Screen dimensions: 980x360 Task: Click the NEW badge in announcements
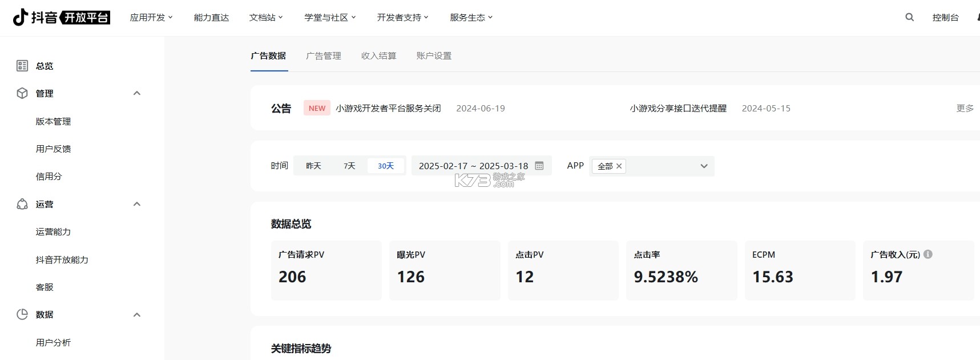pyautogui.click(x=317, y=108)
